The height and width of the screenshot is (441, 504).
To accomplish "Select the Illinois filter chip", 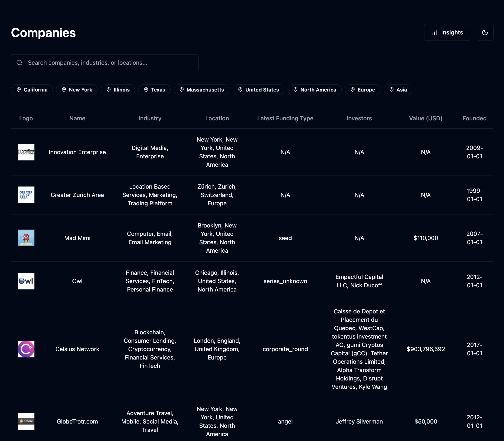I will click(118, 90).
